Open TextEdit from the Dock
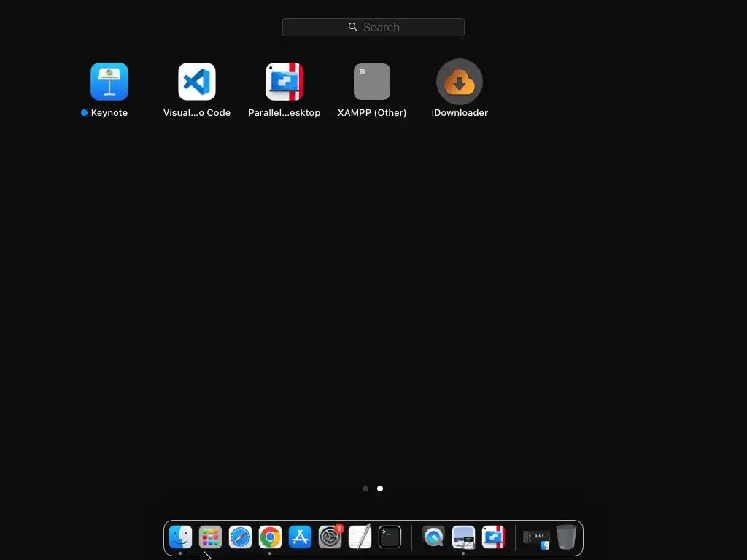This screenshot has width=747, height=560. [x=360, y=537]
